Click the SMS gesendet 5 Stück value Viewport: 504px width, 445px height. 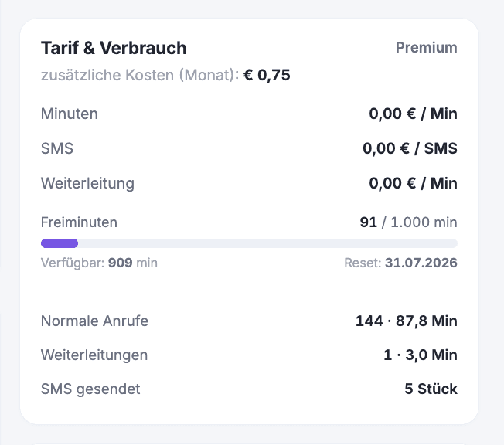(431, 389)
